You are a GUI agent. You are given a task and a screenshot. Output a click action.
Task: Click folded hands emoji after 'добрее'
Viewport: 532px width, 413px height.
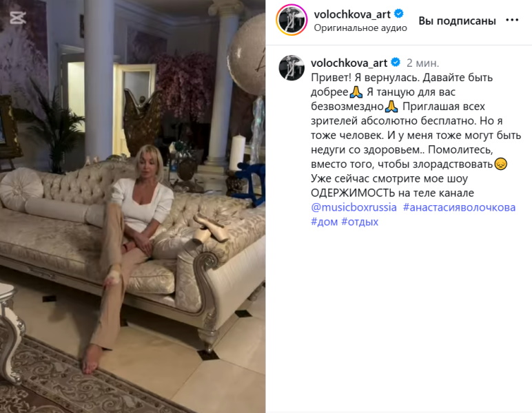coord(356,92)
